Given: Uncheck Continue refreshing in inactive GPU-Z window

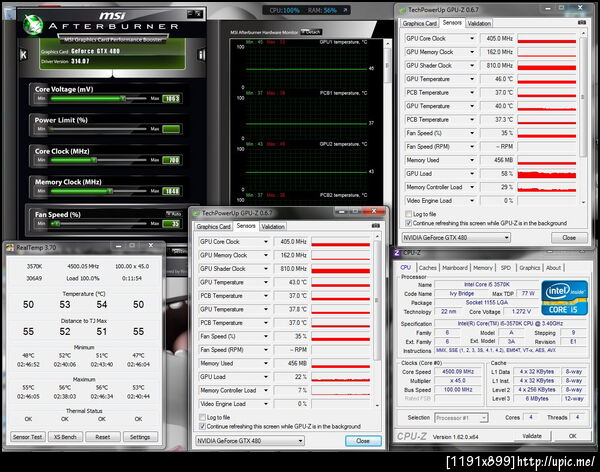Looking at the screenshot, I should click(x=408, y=223).
